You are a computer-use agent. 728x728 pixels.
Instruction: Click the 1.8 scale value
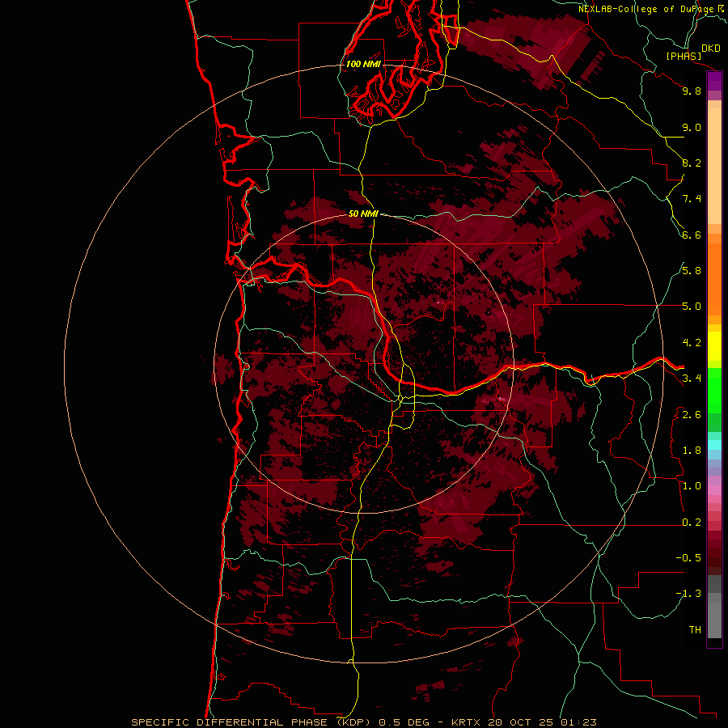692,451
